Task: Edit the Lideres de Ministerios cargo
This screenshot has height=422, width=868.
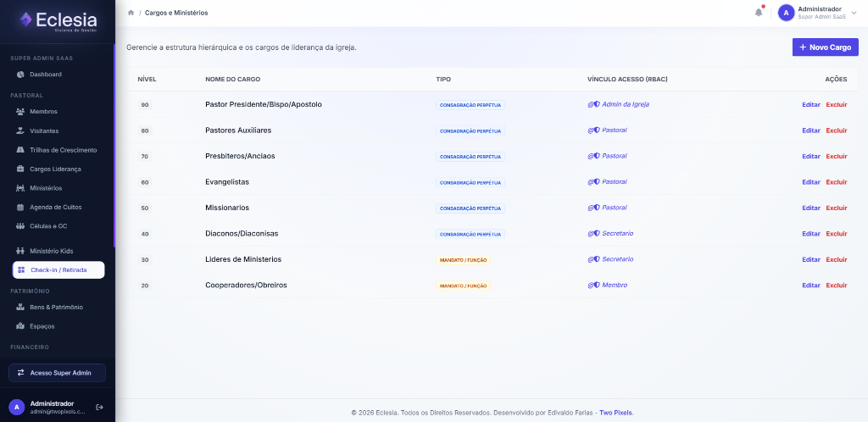Action: point(811,259)
